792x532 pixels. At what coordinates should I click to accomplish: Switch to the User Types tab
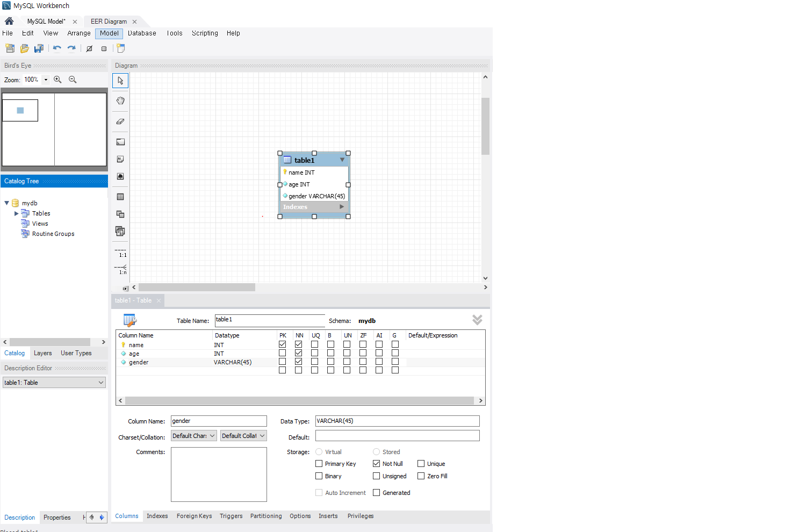(76, 353)
